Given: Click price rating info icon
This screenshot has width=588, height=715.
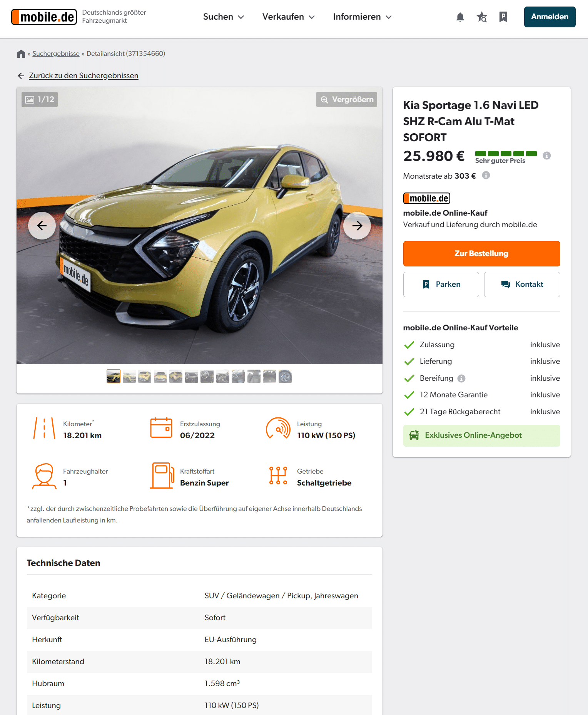Looking at the screenshot, I should [x=546, y=156].
